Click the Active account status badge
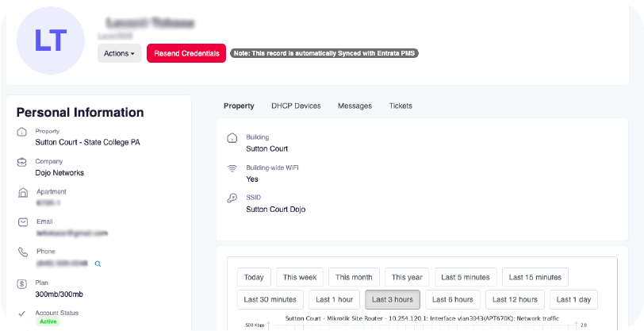This screenshot has height=331, width=644. point(48,321)
